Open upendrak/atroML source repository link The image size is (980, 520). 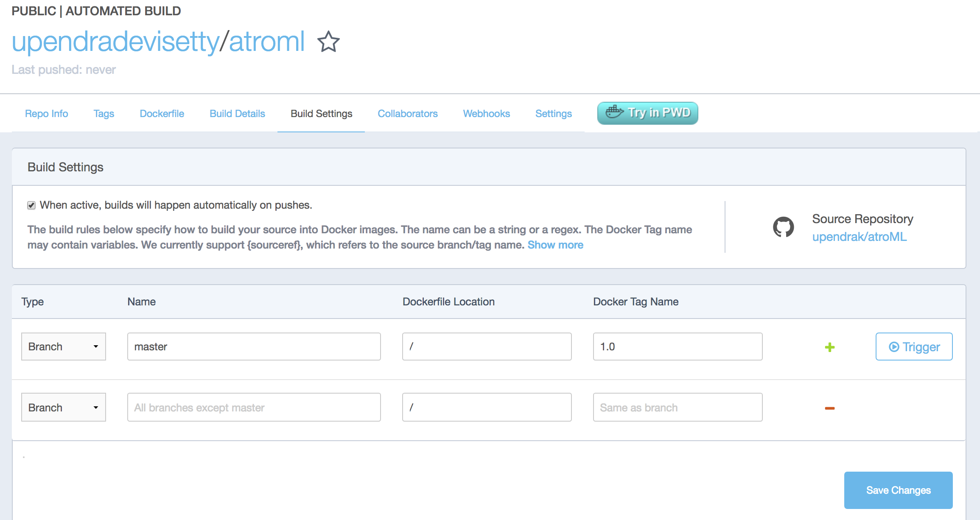(860, 237)
